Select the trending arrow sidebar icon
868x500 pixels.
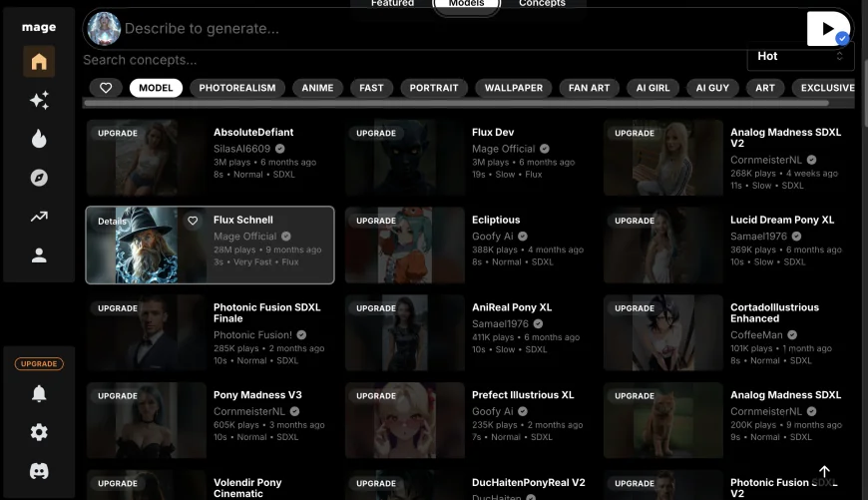[39, 217]
